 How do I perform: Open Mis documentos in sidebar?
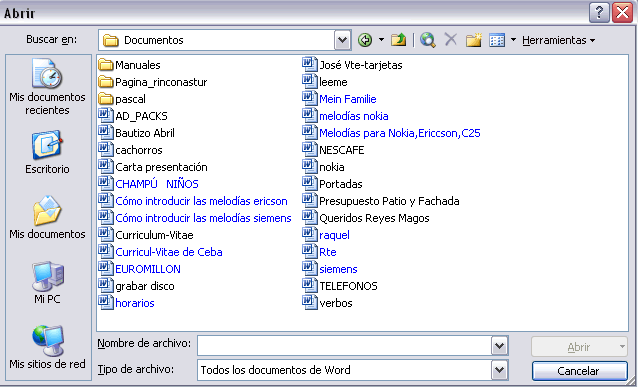pos(47,217)
